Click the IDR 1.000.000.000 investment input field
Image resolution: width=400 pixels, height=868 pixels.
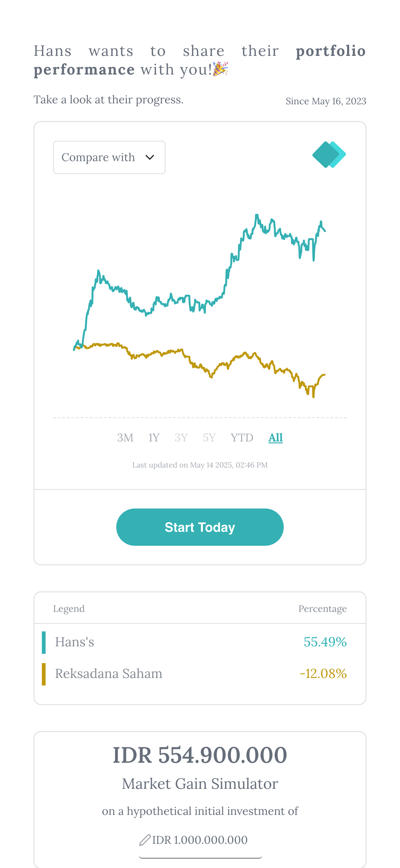[200, 840]
